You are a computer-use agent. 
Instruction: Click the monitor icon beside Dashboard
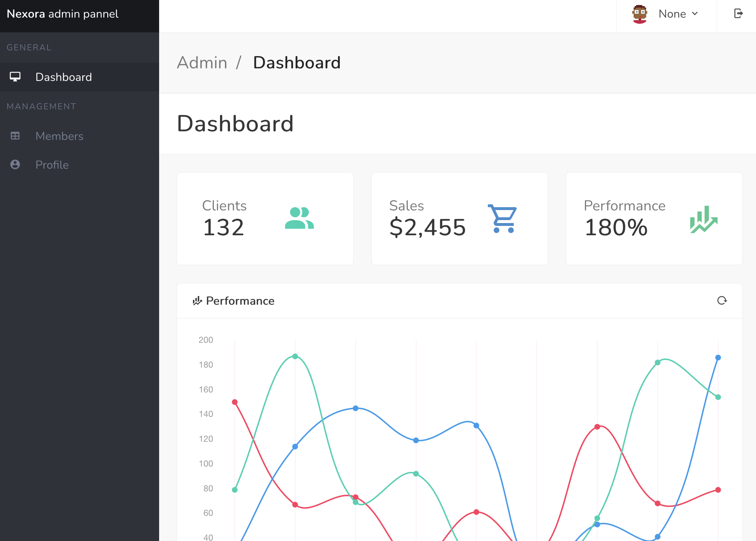click(x=15, y=77)
